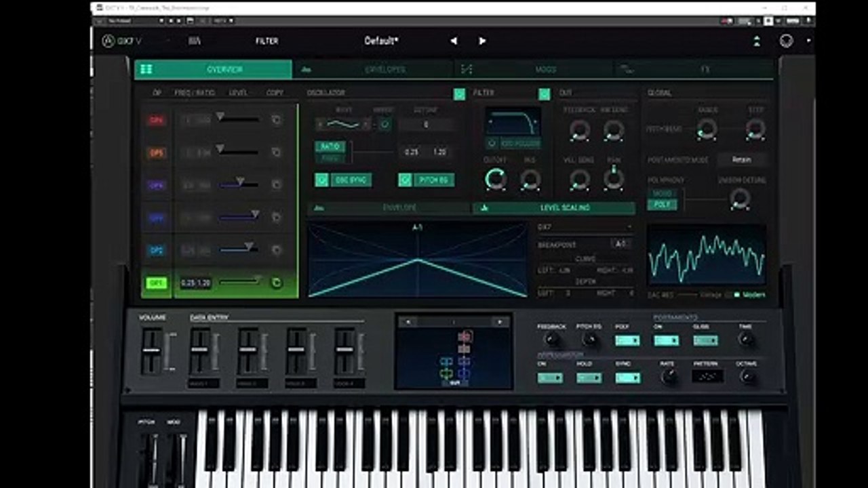This screenshot has height=488, width=868.
Task: Open the LEVEL SCALING sub-tab
Action: pyautogui.click(x=554, y=208)
